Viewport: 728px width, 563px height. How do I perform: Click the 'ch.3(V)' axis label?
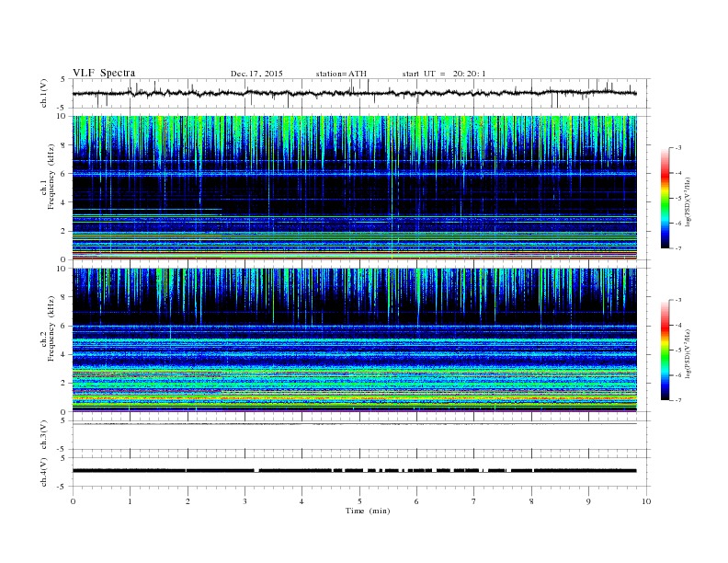tap(44, 435)
